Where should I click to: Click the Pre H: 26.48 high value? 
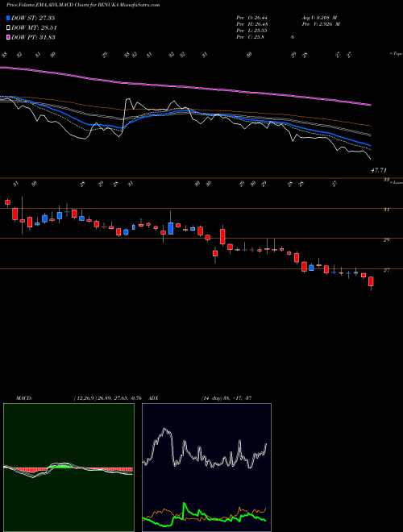point(251,24)
